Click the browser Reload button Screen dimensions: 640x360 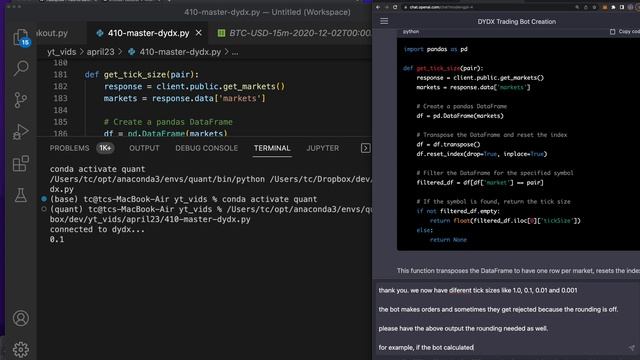(x=395, y=7)
